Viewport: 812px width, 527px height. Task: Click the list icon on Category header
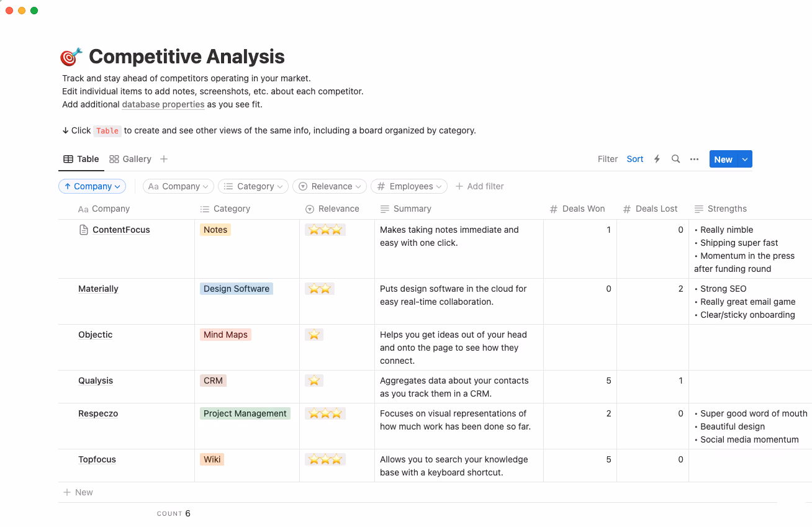pyautogui.click(x=205, y=209)
